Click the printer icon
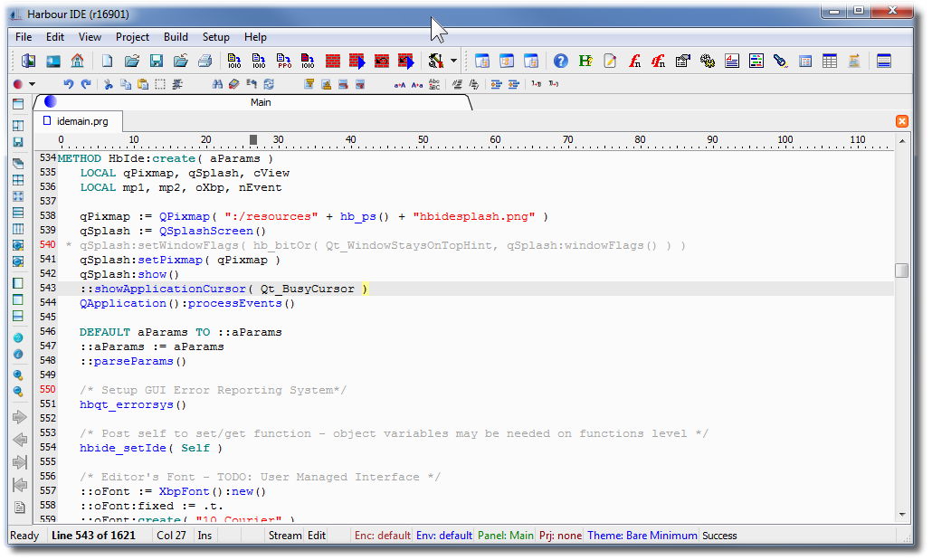 (205, 62)
